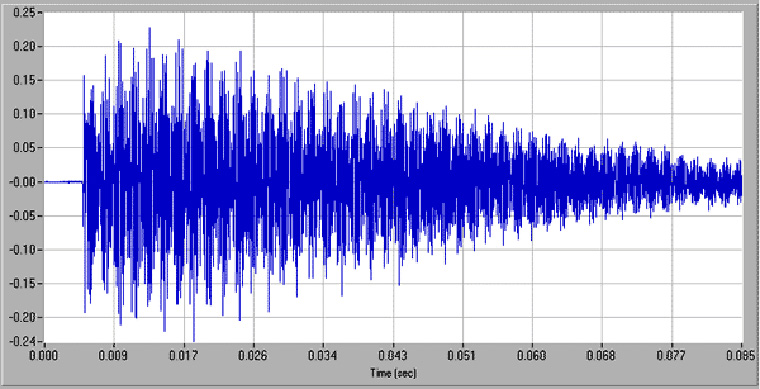Click the 0.20 amplitude tick label

(x=23, y=47)
